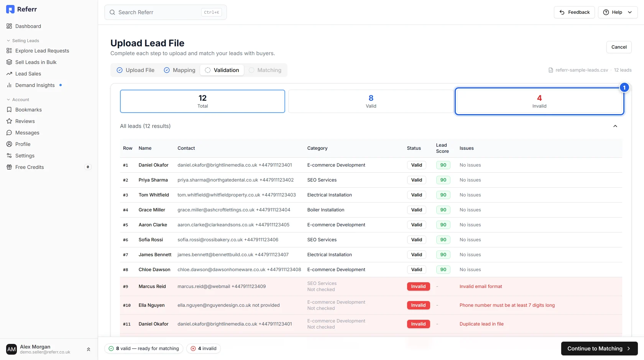Click the Free Credits gift icon

tap(9, 167)
